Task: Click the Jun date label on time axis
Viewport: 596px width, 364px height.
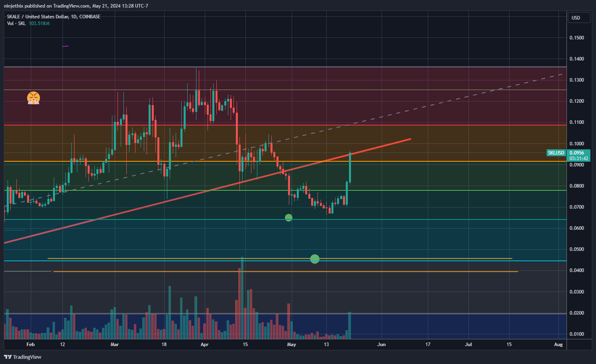Action: 381,344
